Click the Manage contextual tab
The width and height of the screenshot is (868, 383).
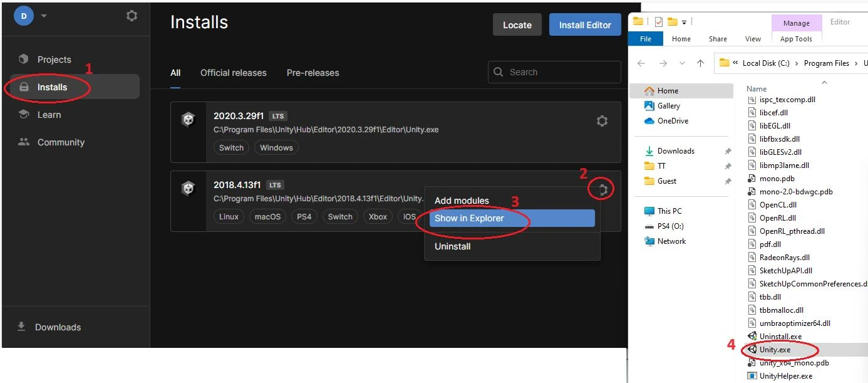pyautogui.click(x=796, y=23)
